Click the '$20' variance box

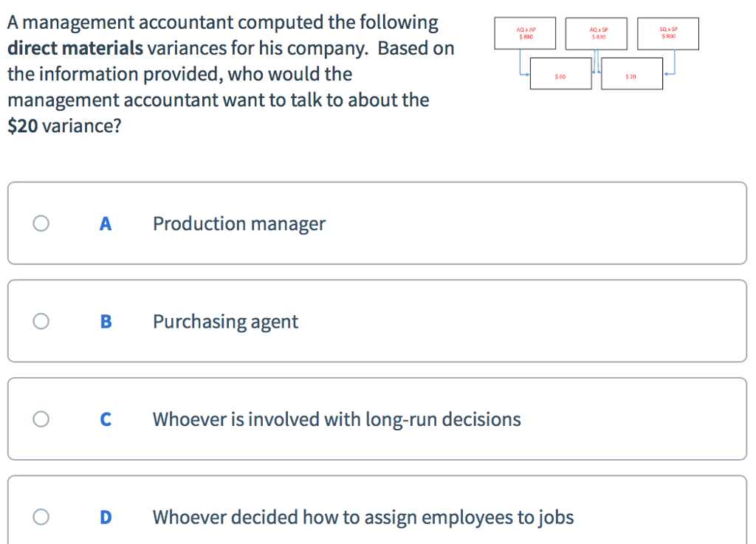tap(631, 73)
